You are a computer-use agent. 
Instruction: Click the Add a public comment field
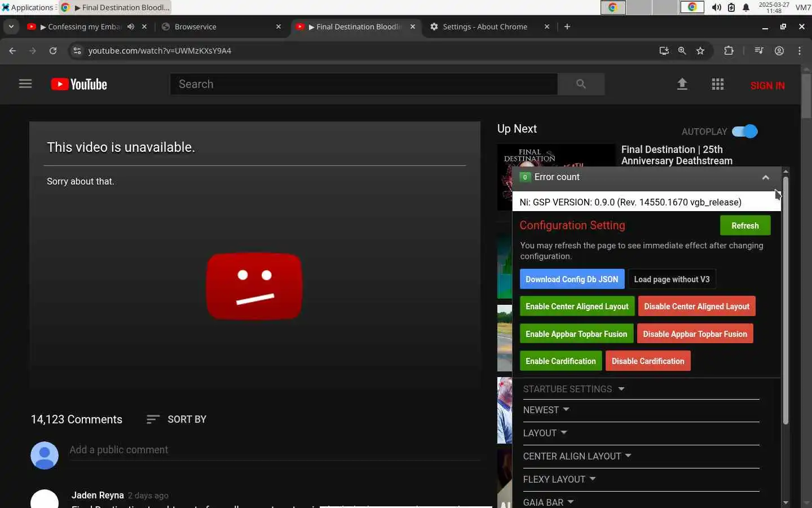coord(275,450)
